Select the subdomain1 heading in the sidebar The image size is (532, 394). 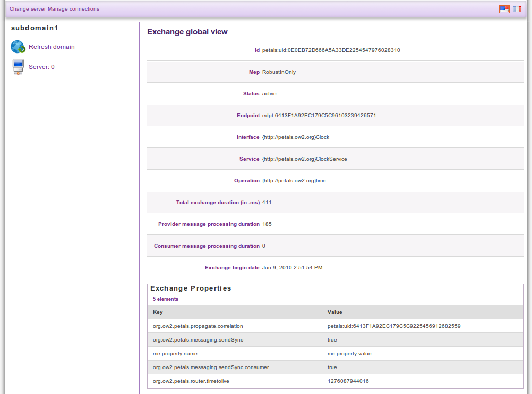[x=34, y=28]
